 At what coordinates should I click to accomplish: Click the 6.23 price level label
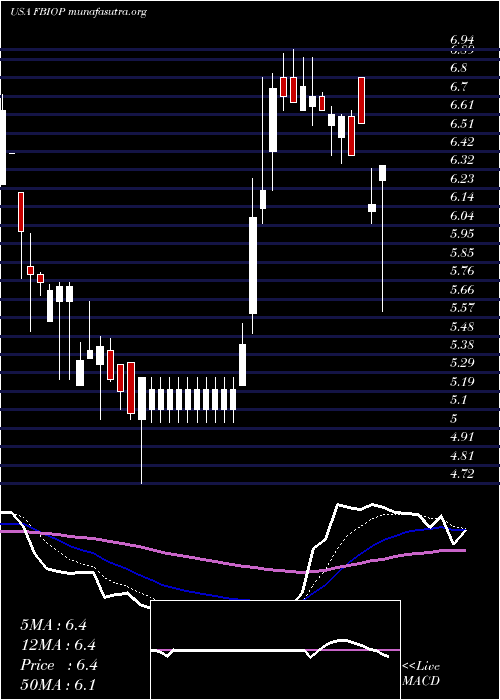point(462,179)
